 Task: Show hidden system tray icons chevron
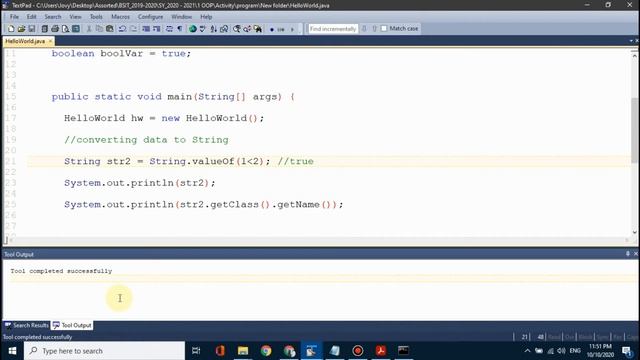527,351
